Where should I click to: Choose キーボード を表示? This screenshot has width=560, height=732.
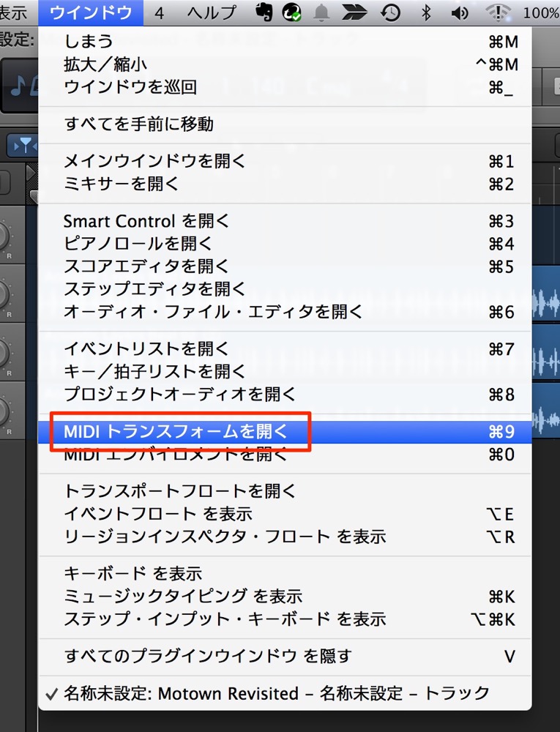coord(285,574)
